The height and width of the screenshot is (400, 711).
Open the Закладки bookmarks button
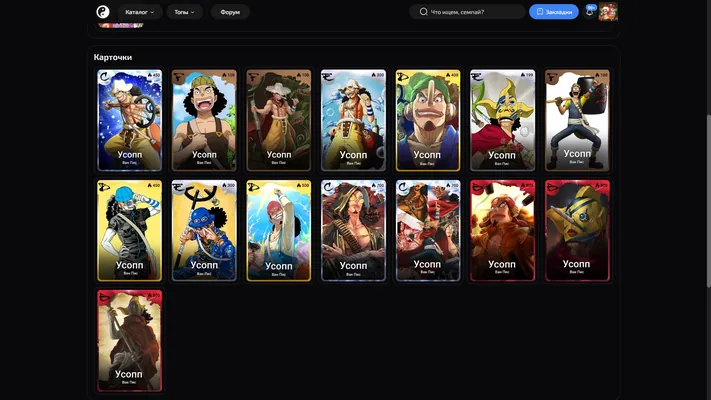554,12
